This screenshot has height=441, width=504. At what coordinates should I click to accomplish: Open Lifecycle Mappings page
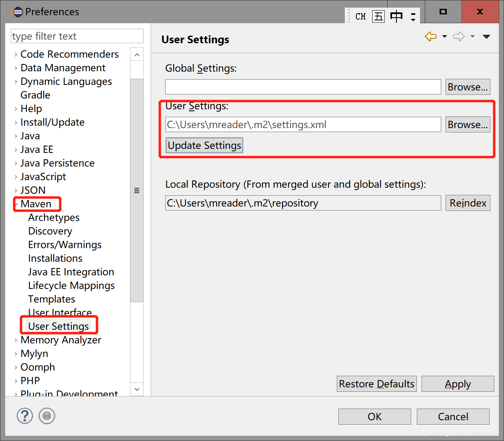click(71, 285)
